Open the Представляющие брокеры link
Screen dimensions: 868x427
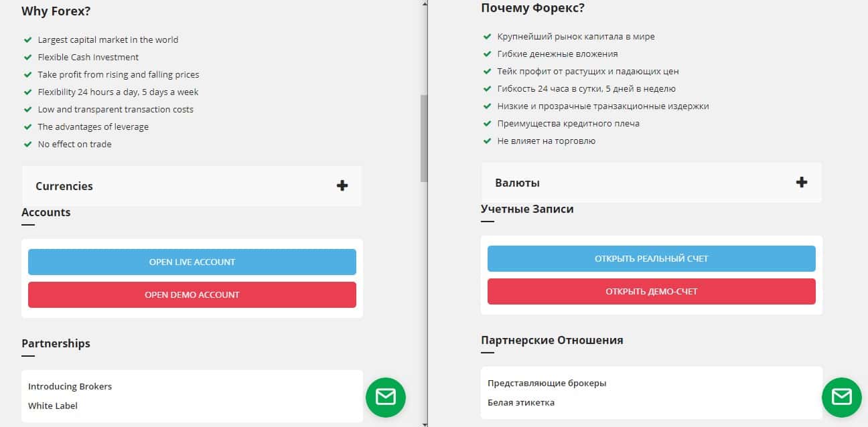coord(547,383)
